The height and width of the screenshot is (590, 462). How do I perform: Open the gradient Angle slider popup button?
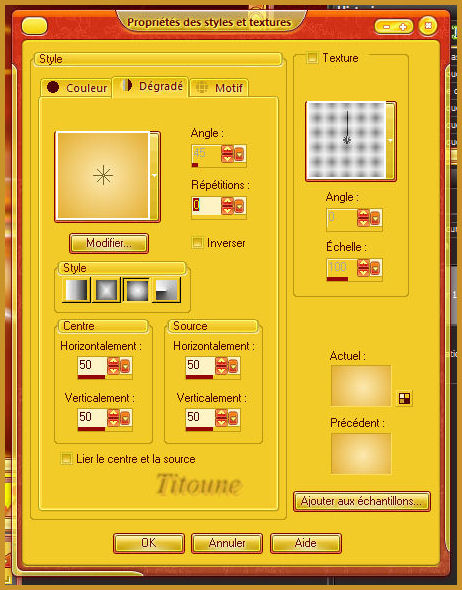(x=239, y=154)
